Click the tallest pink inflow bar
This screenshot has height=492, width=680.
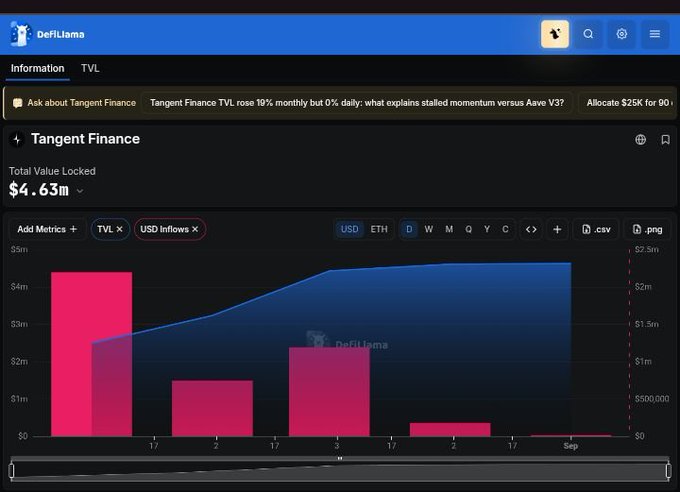click(92, 354)
